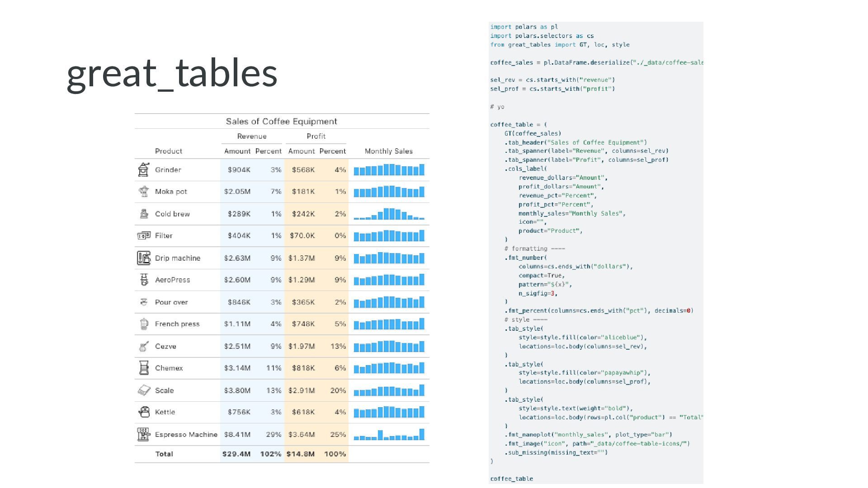This screenshot has height=488, width=868.
Task: Click the Pour over icon
Action: [144, 302]
